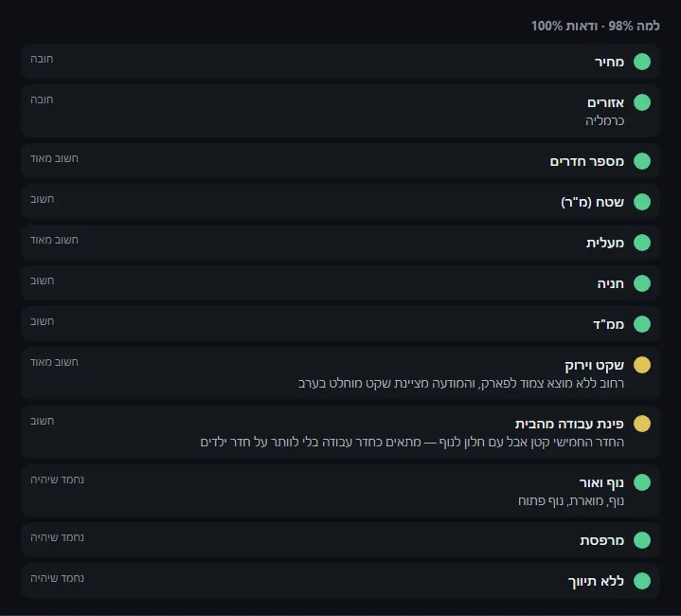Click the נוף ואור criterion title
Image resolution: width=681 pixels, height=616 pixels.
click(601, 482)
